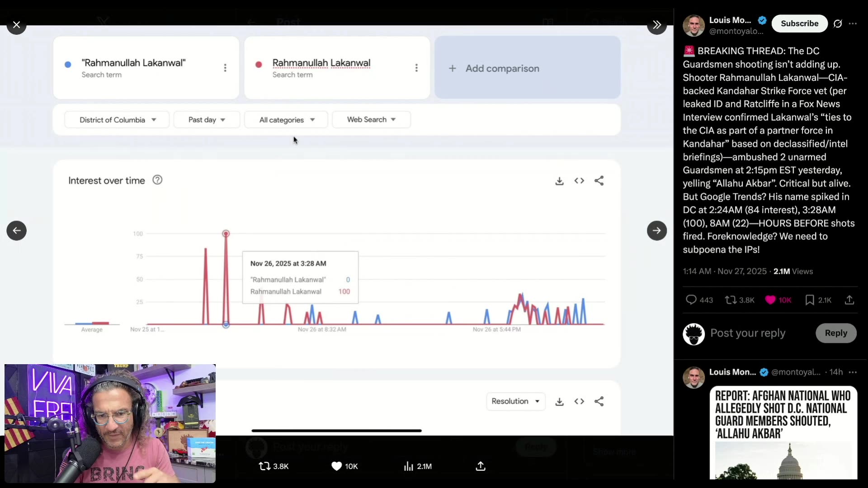Click the repost icon in the right panel
Viewport: 868px width, 488px height.
coord(731,300)
